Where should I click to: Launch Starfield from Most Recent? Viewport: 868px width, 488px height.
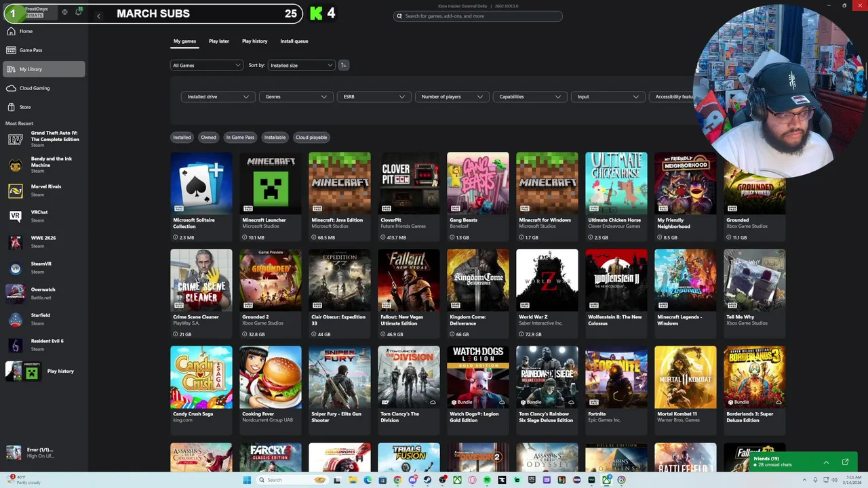(44, 319)
